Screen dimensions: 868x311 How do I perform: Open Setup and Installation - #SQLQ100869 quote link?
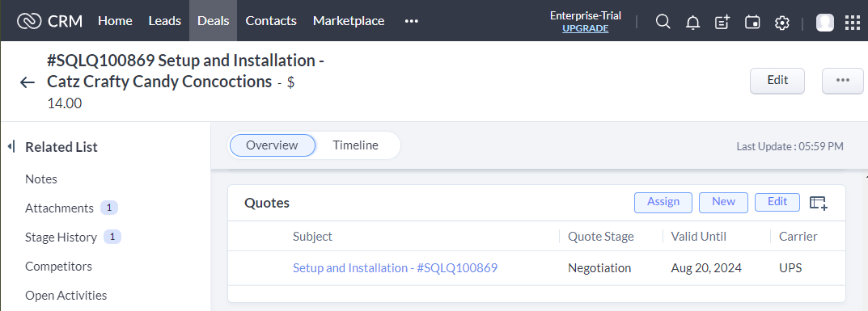396,268
